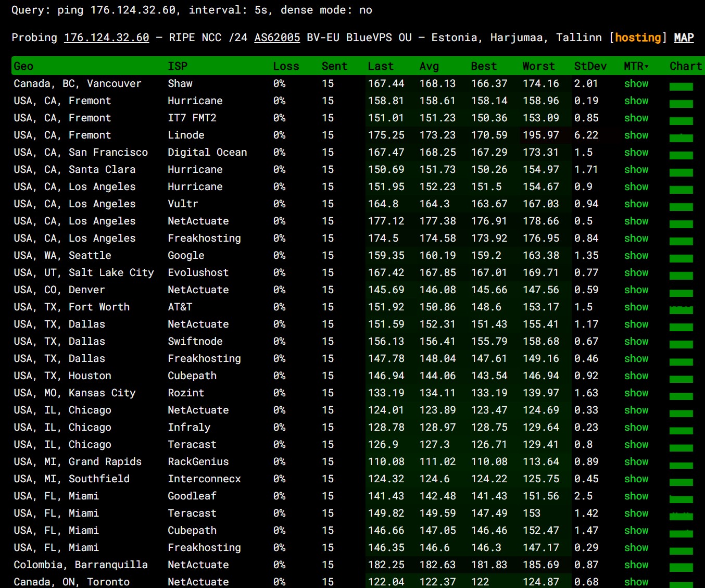Show MTR for Southfield Interconnecx row
705x588 pixels.
click(x=636, y=479)
